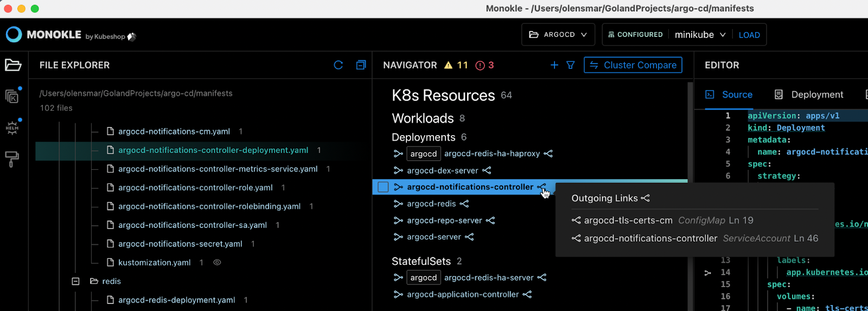Open the navigator filter icon
The height and width of the screenshot is (311, 868).
tap(571, 65)
